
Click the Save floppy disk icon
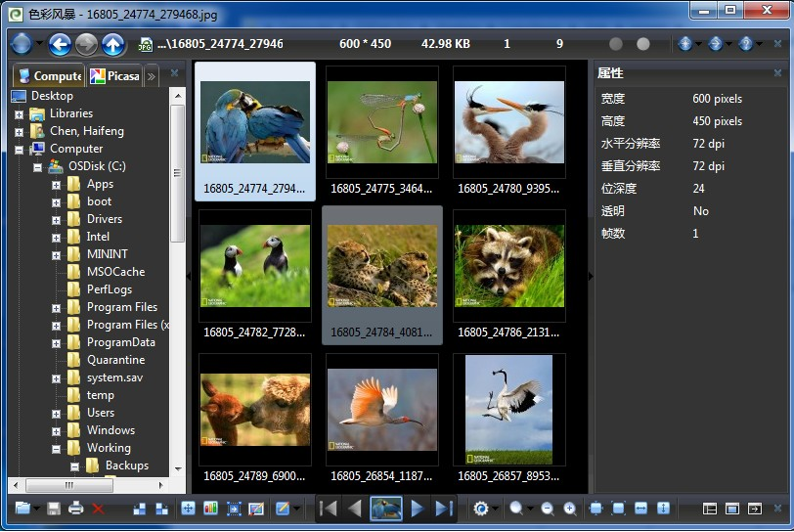pos(54,509)
